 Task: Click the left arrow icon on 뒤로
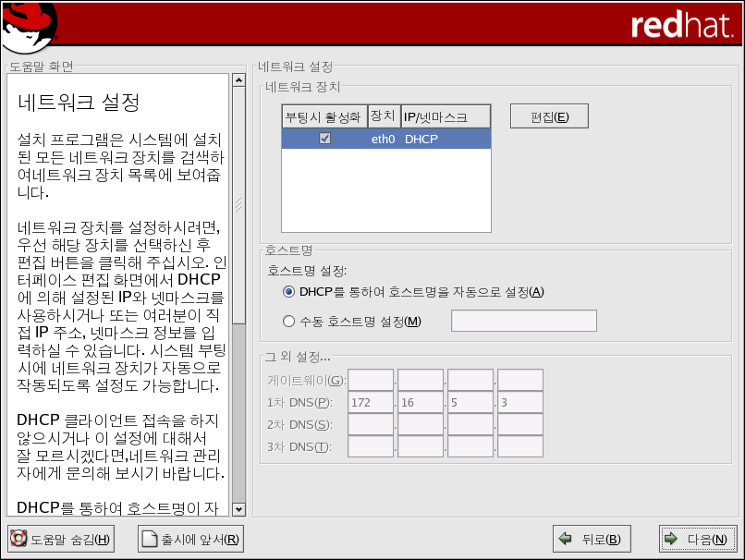pos(565,540)
